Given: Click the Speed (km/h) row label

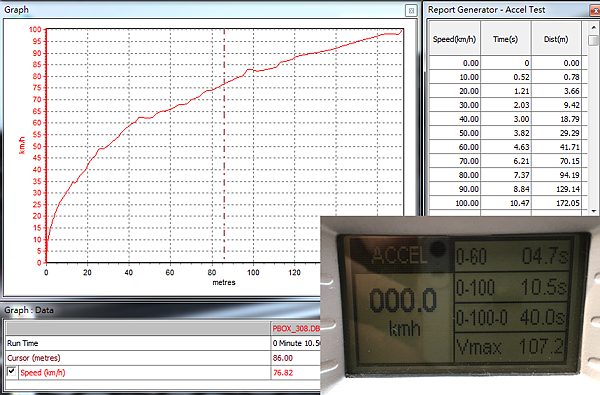Looking at the screenshot, I should point(43,372).
